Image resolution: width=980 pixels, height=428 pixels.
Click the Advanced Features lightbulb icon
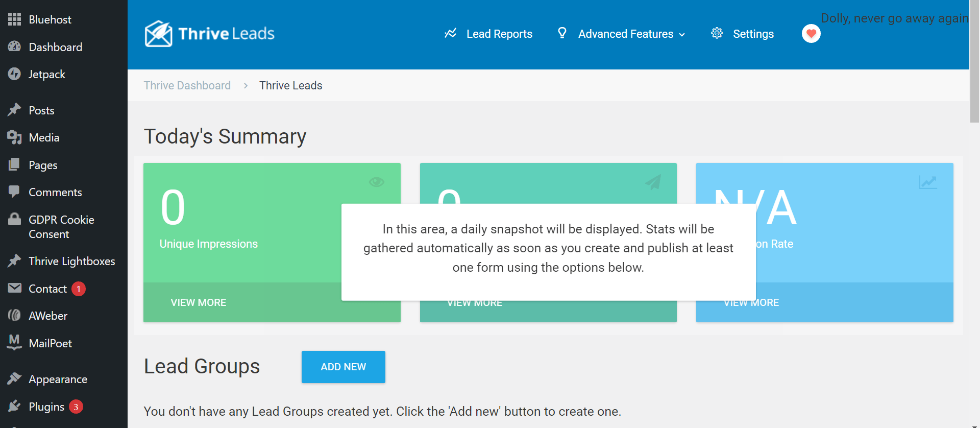[562, 33]
